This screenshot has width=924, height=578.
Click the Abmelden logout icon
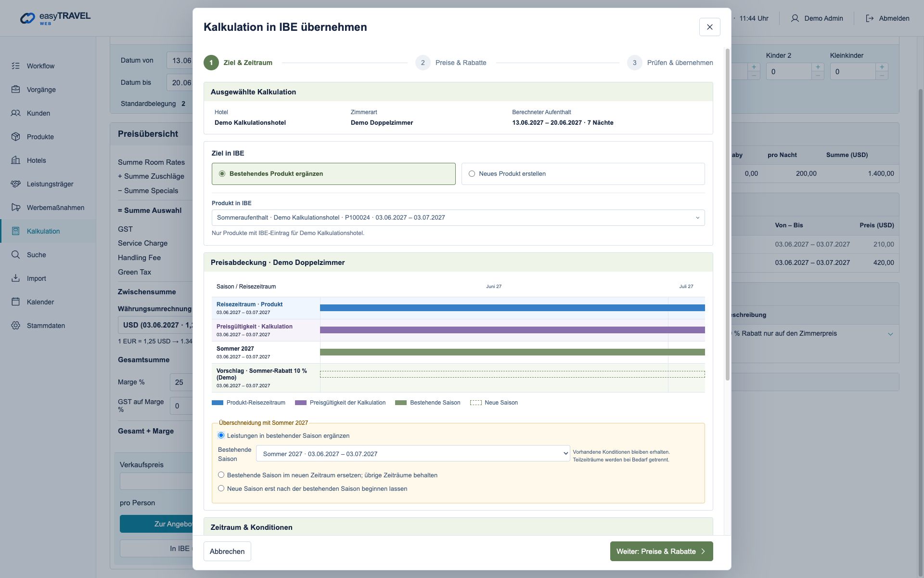tap(870, 18)
